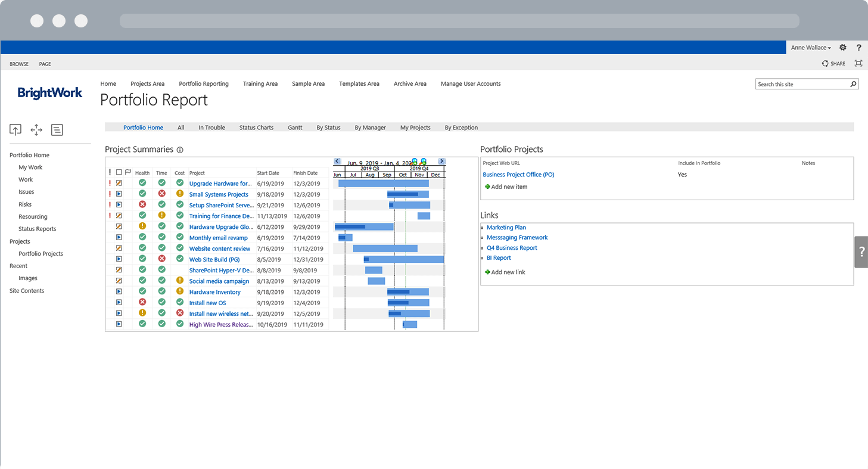Click yellow cost icon of Social media campaign

click(x=180, y=280)
